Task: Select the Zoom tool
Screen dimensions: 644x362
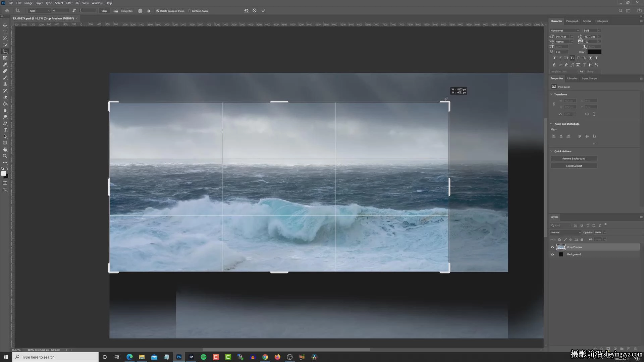Action: pyautogui.click(x=5, y=156)
